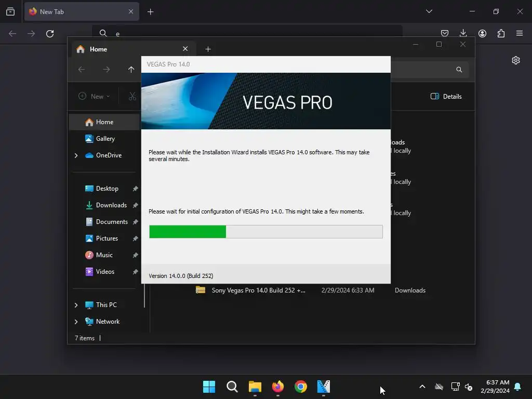Open the Firefox downloads arrow icon
The width and height of the screenshot is (532, 399).
(463, 33)
